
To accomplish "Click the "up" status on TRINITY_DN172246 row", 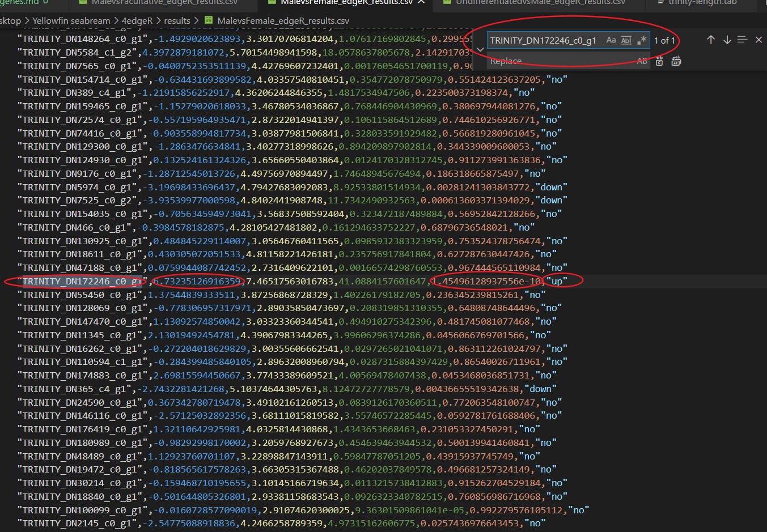I will (x=557, y=282).
